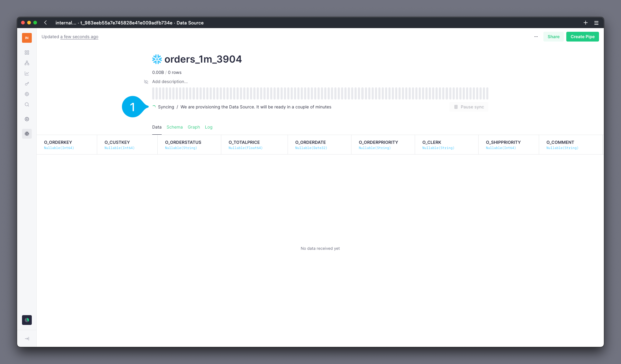Open the data flow hierarchy icon
The width and height of the screenshot is (621, 364).
(x=27, y=63)
